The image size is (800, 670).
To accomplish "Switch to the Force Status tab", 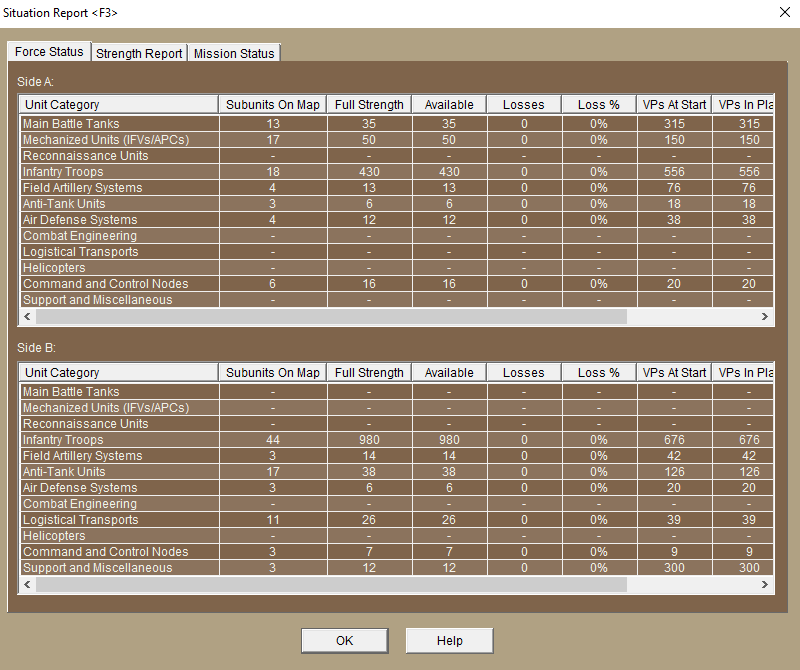I will point(49,52).
